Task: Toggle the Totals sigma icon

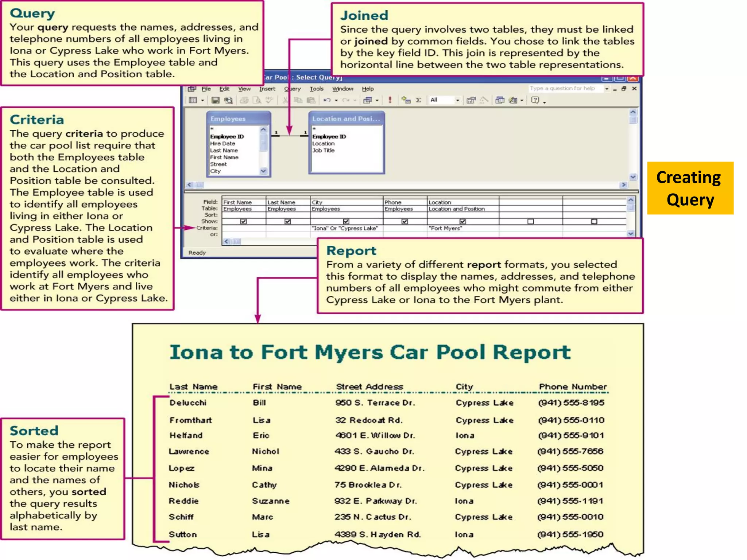Action: click(419, 100)
